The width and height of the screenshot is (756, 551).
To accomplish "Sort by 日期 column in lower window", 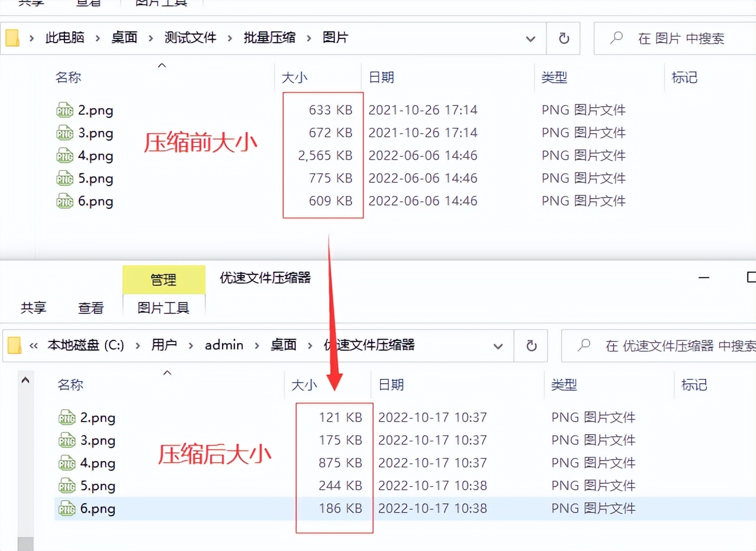I will click(x=391, y=385).
